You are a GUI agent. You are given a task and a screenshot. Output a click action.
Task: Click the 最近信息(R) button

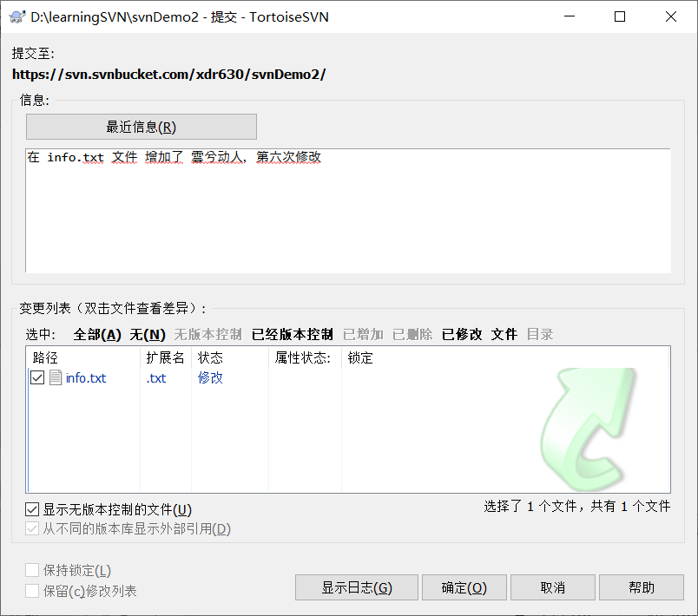(x=142, y=126)
